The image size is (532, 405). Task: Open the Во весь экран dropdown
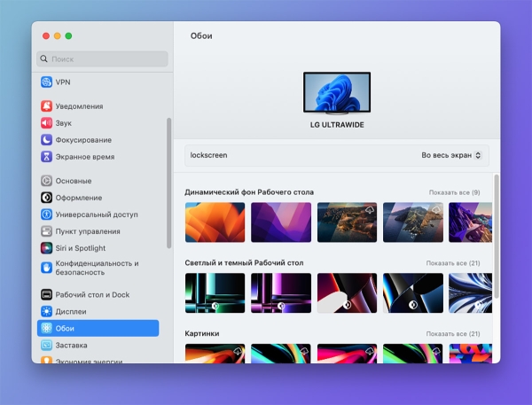pos(451,155)
